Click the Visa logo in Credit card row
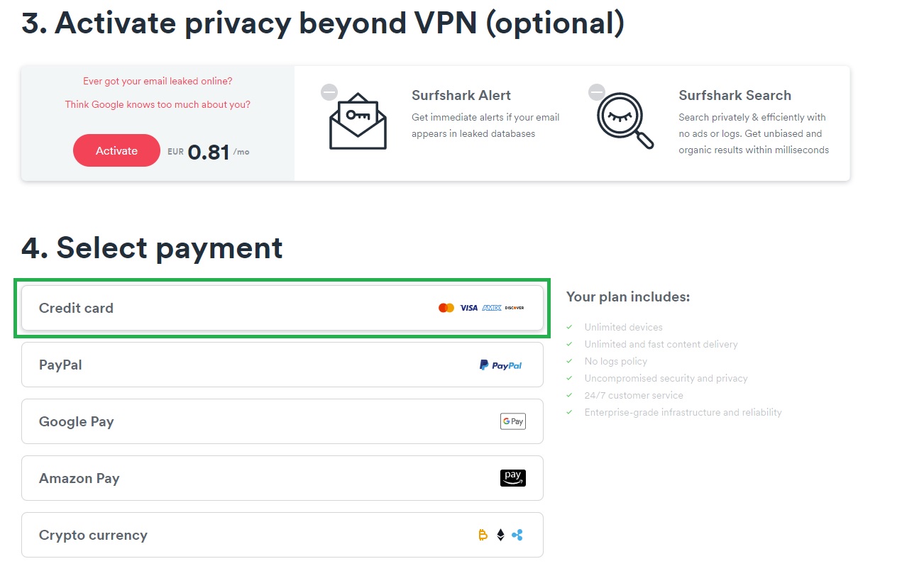The height and width of the screenshot is (571, 924). pos(468,308)
